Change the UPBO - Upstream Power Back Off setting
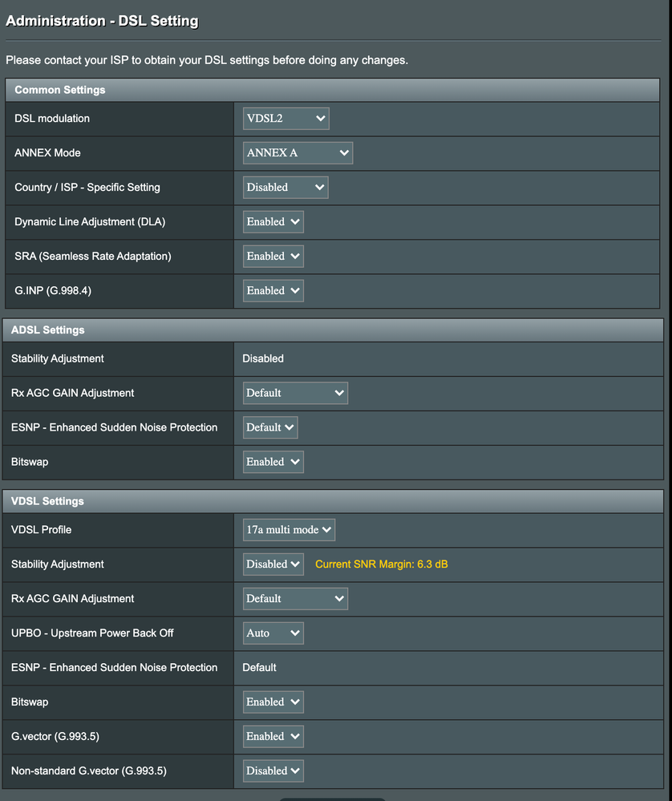Viewport: 672px width, 801px height. click(x=273, y=633)
